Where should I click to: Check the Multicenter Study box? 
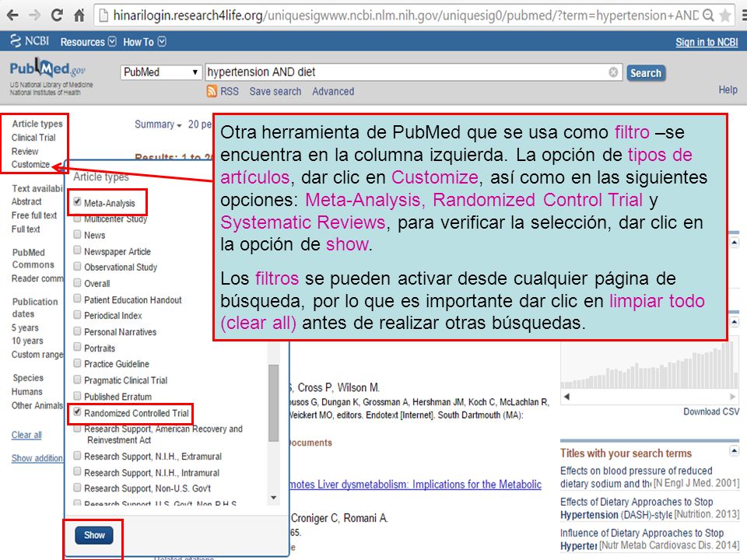click(x=77, y=219)
